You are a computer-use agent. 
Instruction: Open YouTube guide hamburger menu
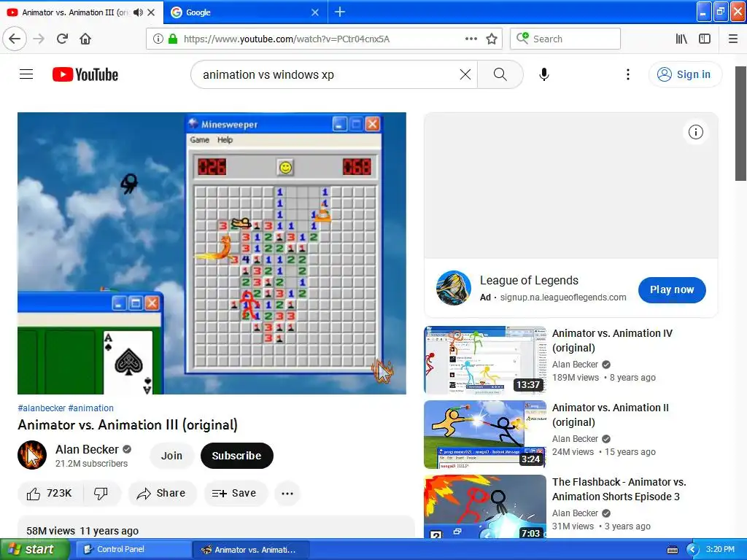[26, 74]
